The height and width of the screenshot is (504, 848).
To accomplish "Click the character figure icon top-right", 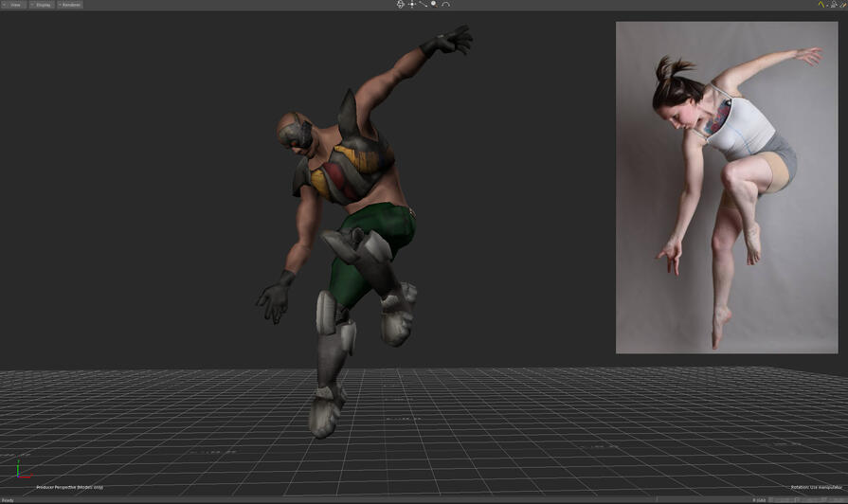I will point(834,5).
